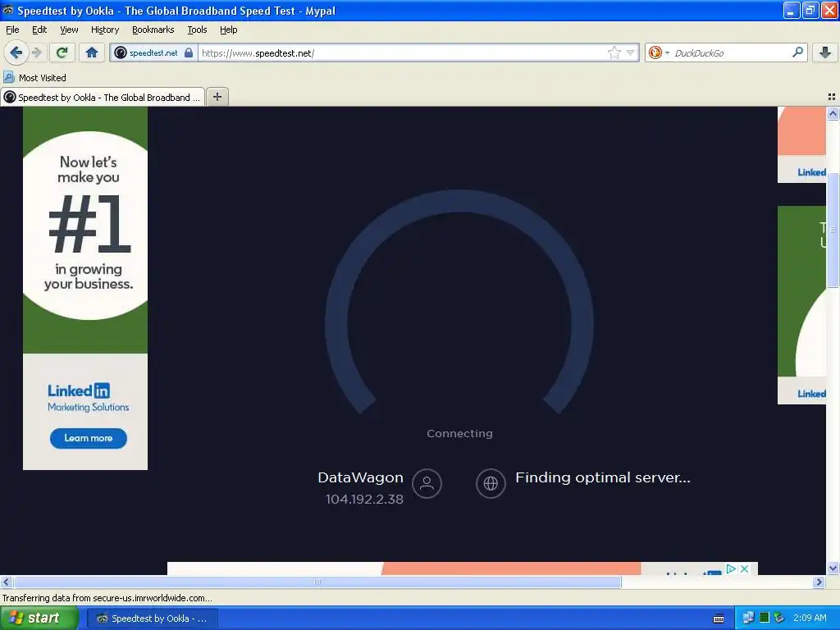Click the horizontal scrollbar right arrow
This screenshot has width=840, height=630.
(x=819, y=582)
